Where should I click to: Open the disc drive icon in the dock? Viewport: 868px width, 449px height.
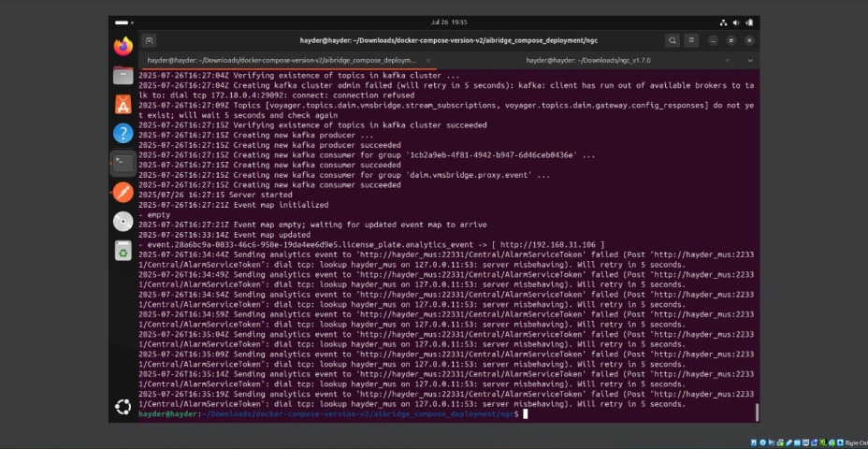[123, 222]
